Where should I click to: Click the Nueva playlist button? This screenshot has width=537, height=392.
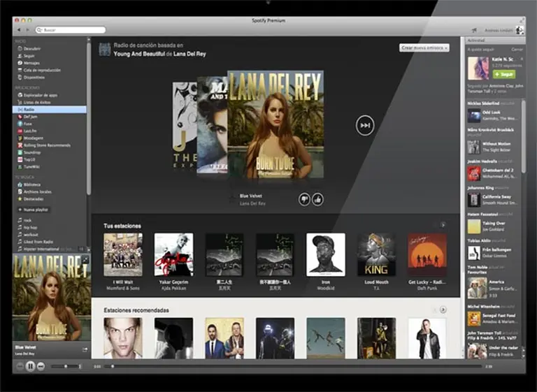pos(34,210)
